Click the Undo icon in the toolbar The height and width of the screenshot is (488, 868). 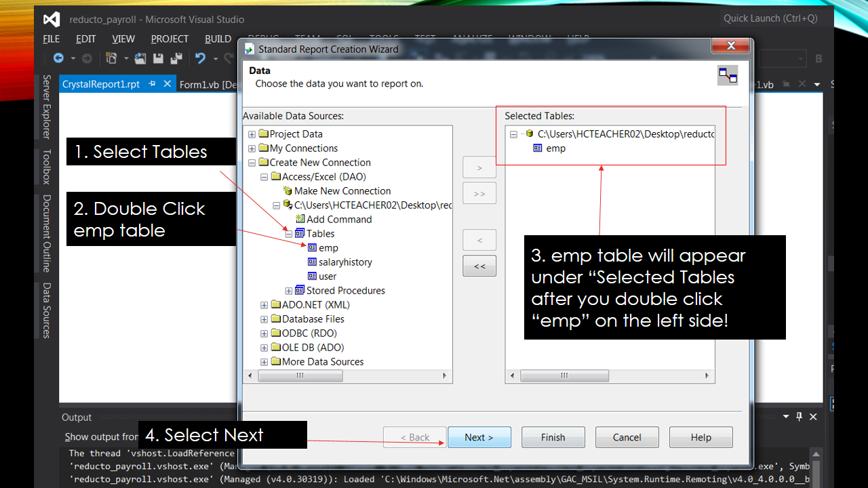pyautogui.click(x=200, y=58)
